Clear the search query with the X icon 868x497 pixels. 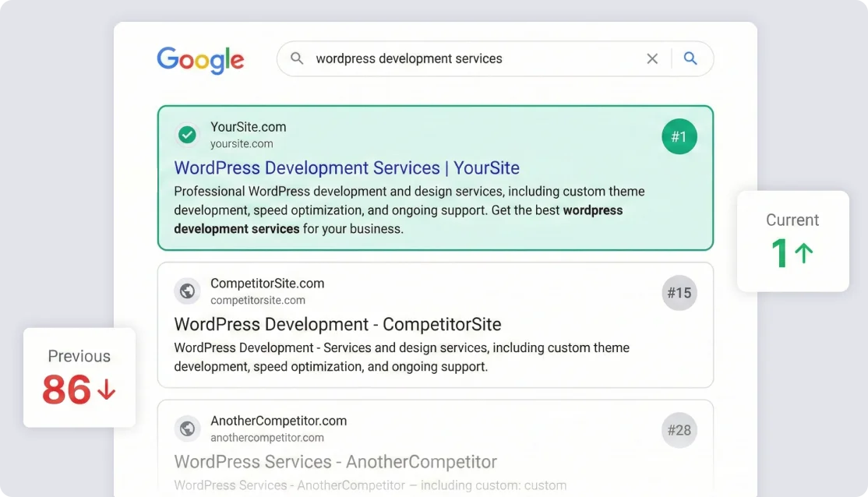click(652, 58)
